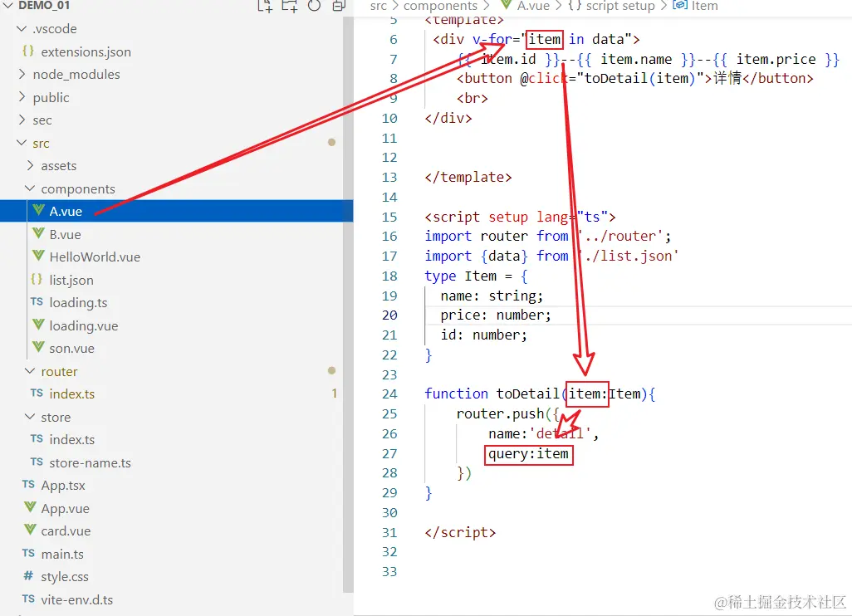Open the src breadcrumb segment
852x616 pixels.
point(378,6)
